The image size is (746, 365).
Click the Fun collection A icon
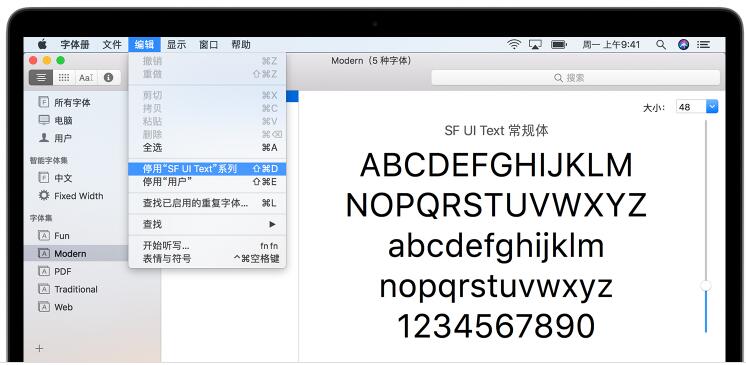[x=44, y=236]
